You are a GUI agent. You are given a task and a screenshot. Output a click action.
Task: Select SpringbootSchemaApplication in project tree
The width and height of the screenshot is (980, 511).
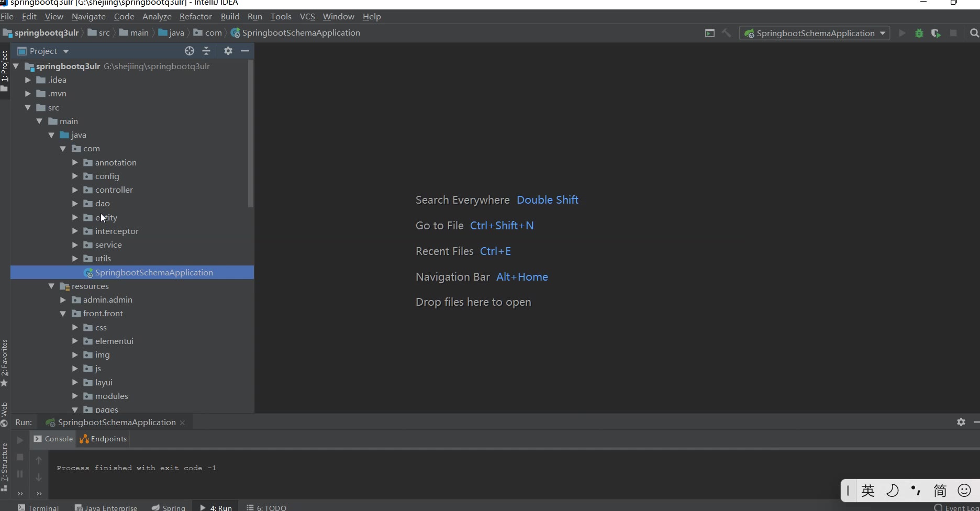132,272
